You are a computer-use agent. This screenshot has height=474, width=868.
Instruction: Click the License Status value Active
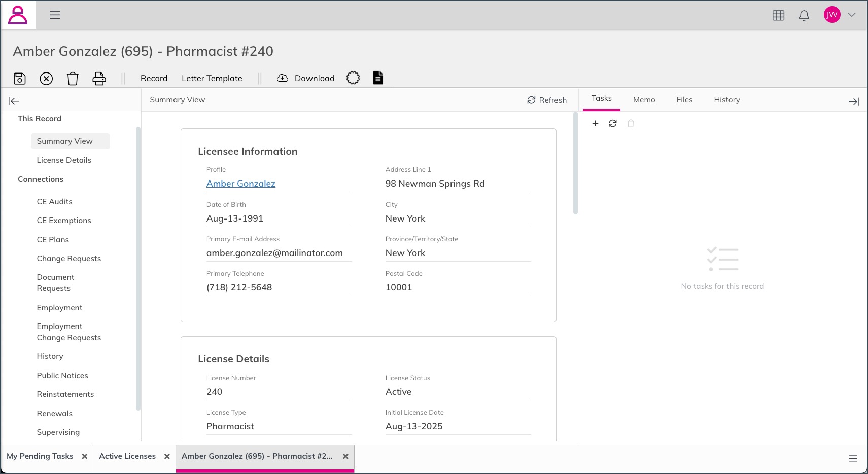tap(398, 392)
